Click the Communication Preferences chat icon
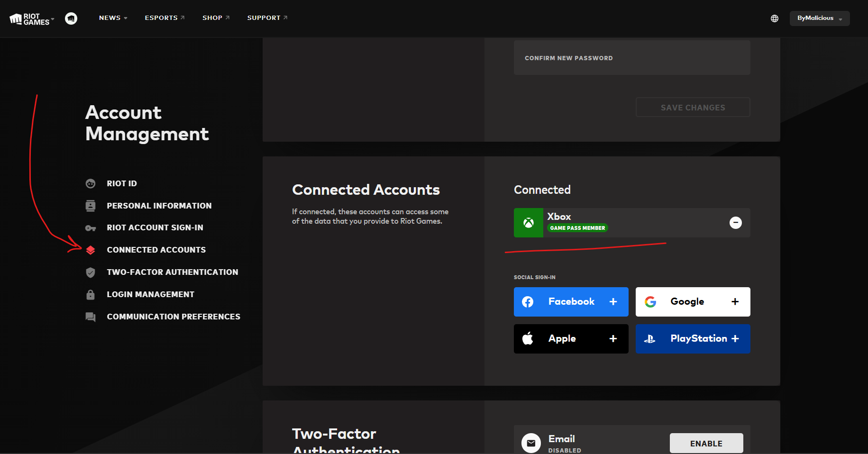868x454 pixels. 91,317
